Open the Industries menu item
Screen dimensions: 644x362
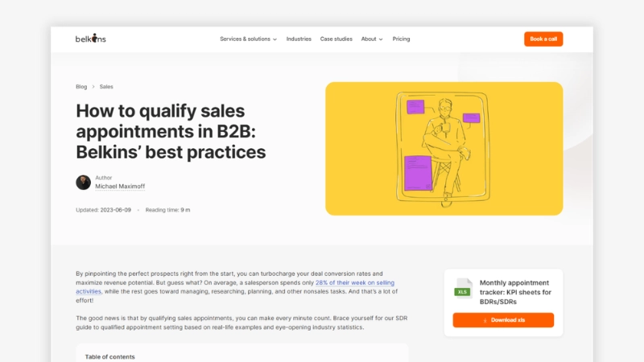point(299,39)
